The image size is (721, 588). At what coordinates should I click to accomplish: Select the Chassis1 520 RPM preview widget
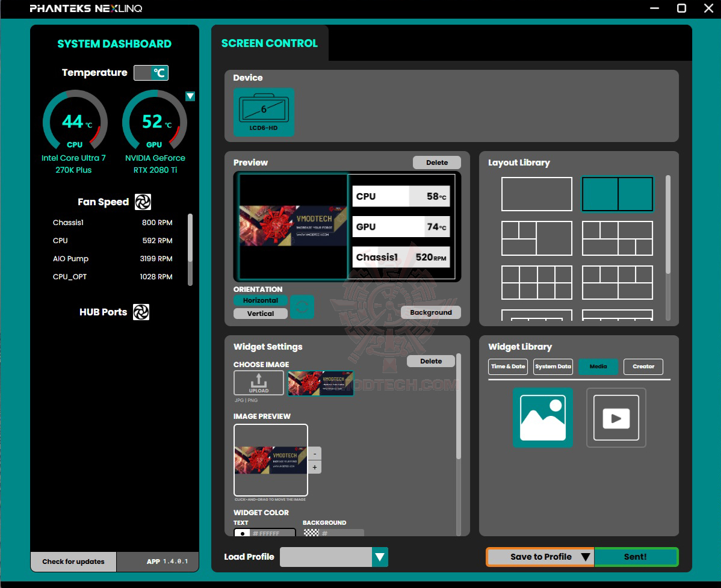click(401, 257)
